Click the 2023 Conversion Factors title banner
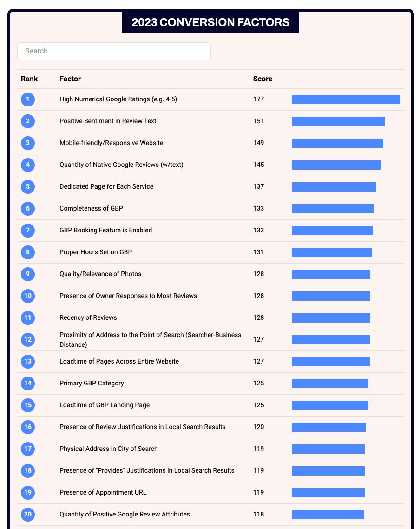 [x=210, y=22]
